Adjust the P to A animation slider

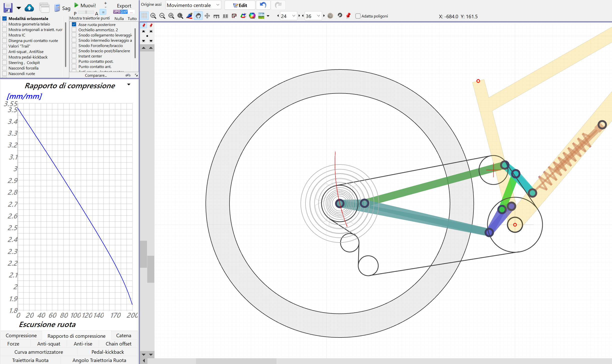tap(86, 12)
